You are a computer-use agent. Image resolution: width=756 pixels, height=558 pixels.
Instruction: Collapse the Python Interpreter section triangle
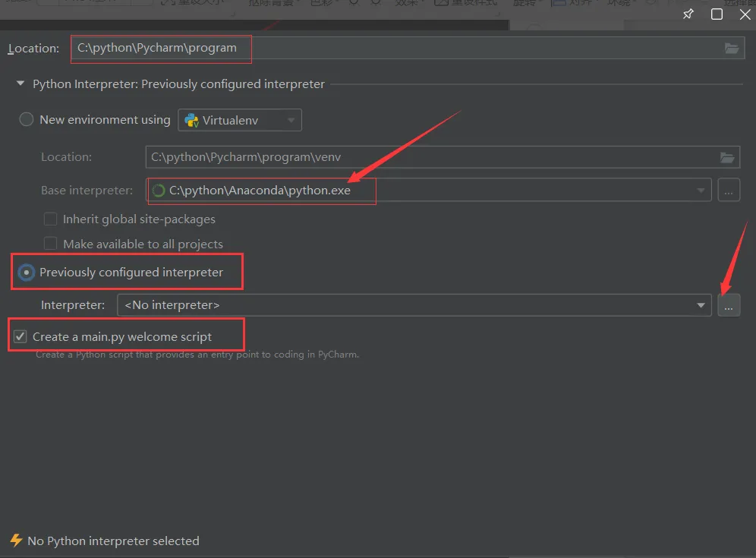click(x=20, y=84)
